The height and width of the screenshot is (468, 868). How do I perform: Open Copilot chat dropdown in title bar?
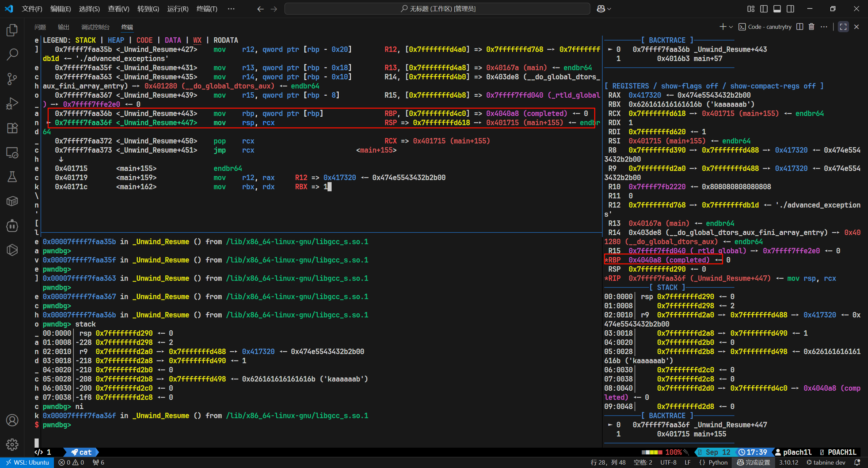click(609, 9)
